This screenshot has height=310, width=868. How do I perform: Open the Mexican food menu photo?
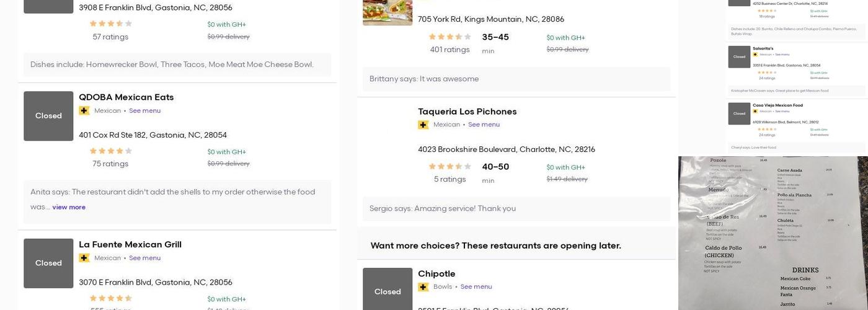(x=773, y=233)
